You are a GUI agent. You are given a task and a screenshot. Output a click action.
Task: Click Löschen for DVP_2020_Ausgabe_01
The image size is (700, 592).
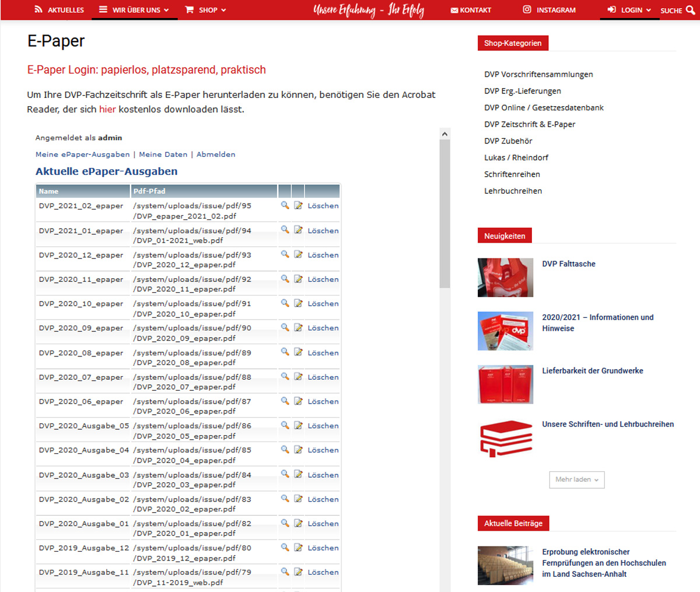323,524
